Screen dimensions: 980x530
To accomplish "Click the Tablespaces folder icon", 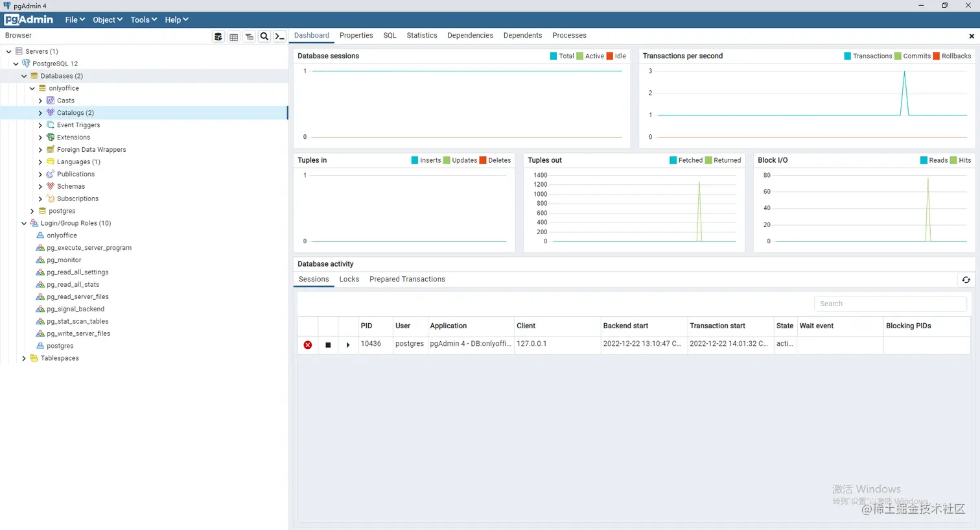I will [34, 358].
